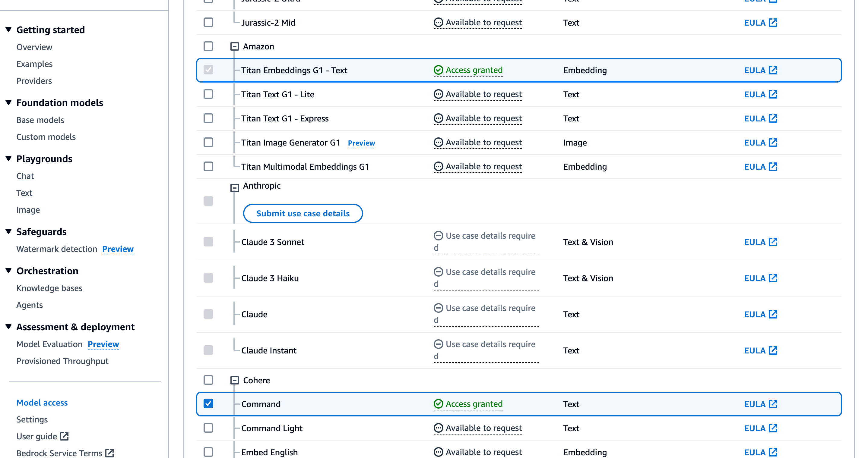Click the use case required icon for Claude 3 Sonnet
868x458 pixels.
click(x=438, y=236)
